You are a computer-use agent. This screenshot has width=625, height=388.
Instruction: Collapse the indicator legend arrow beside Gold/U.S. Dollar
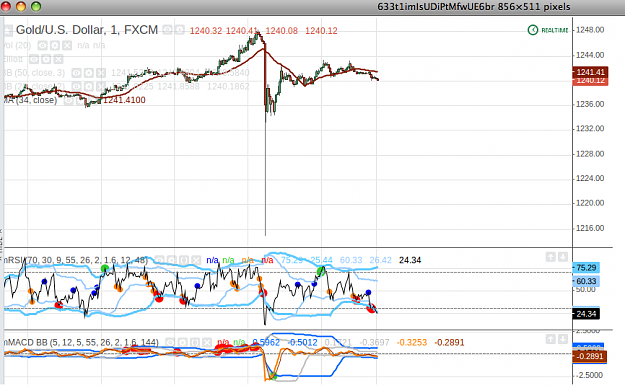8,30
